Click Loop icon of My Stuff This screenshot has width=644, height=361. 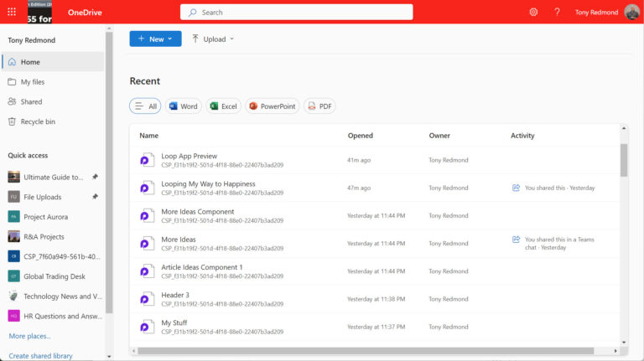point(147,327)
